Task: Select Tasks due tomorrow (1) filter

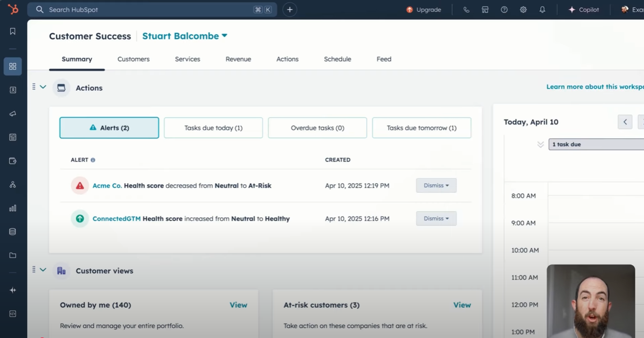Action: (x=421, y=128)
